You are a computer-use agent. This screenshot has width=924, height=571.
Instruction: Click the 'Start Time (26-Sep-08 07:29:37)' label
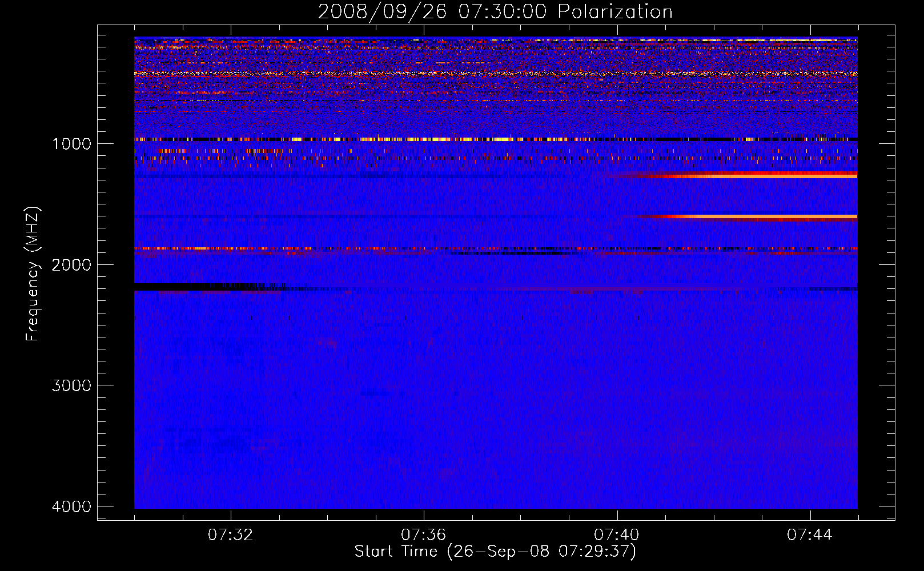[495, 552]
